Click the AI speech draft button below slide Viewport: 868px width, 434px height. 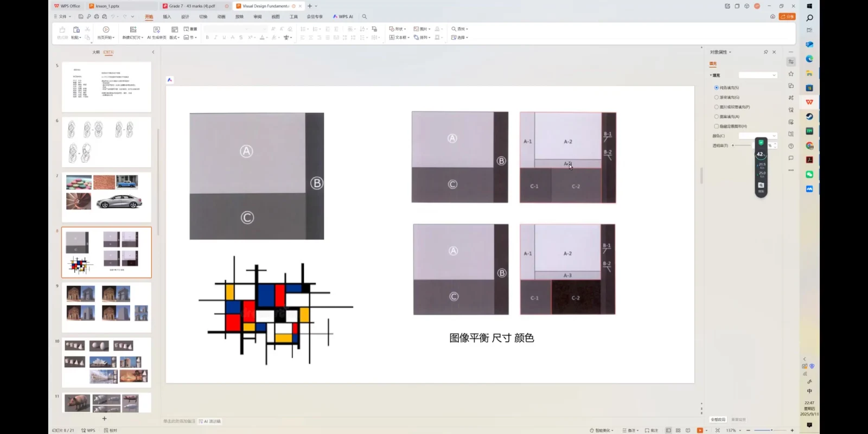(x=210, y=421)
